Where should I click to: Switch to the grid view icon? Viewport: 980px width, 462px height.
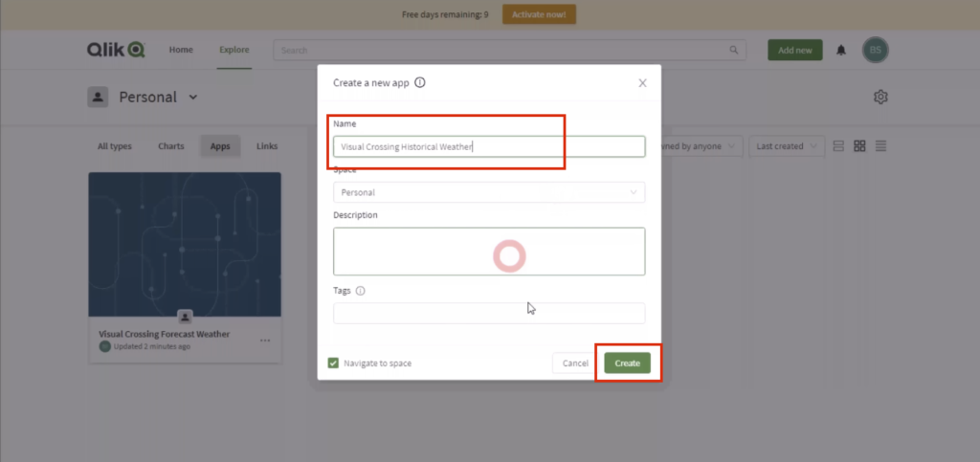pyautogui.click(x=859, y=146)
